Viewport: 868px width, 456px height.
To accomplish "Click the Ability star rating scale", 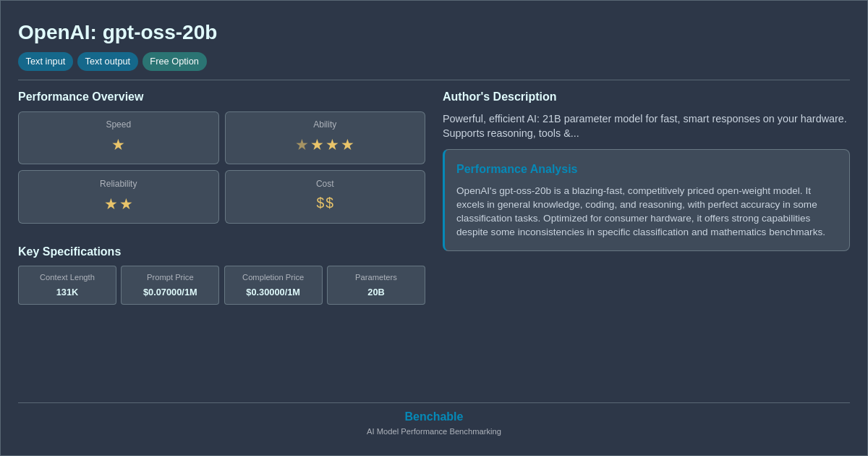I will tap(325, 144).
